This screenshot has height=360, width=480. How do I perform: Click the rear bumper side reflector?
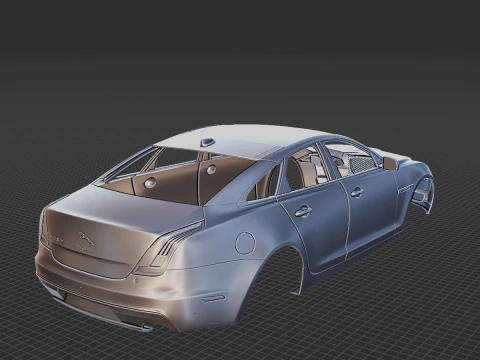click(213, 298)
